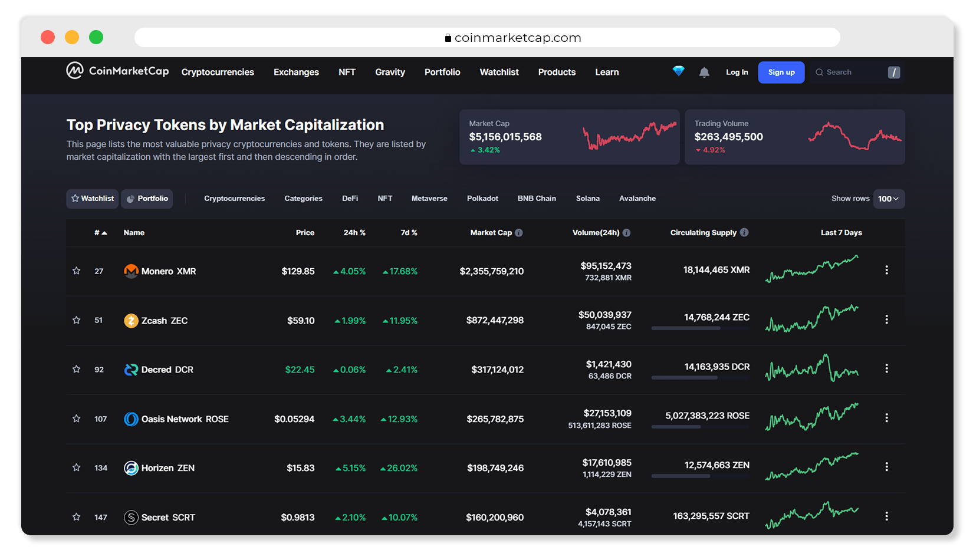The width and height of the screenshot is (973, 560).
Task: Select the Categories tab
Action: 303,199
